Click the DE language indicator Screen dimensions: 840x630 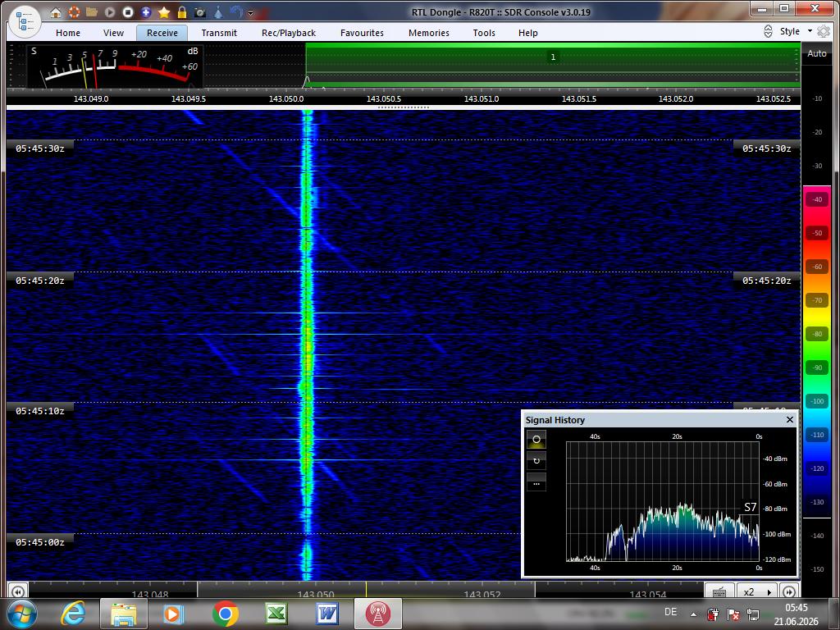click(671, 611)
